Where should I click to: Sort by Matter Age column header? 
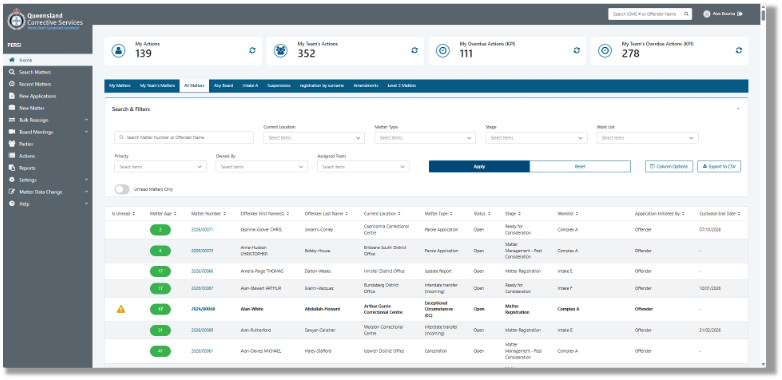click(163, 213)
